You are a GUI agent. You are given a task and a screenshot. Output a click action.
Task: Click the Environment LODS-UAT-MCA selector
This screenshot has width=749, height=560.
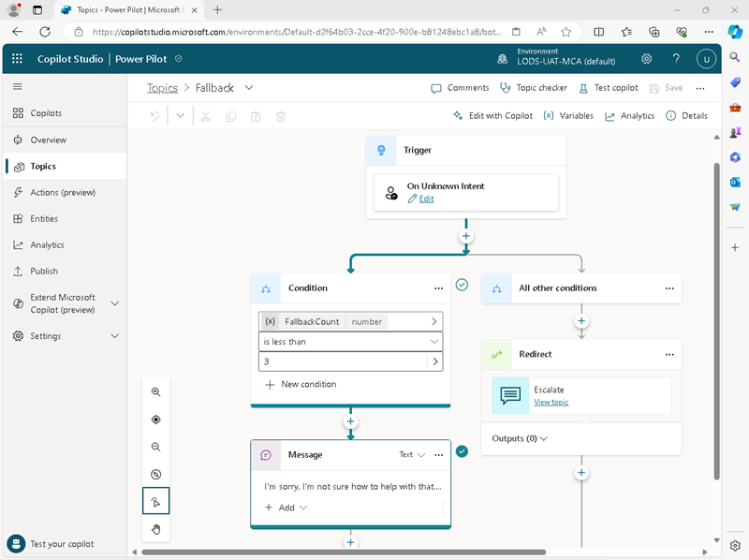coord(557,57)
